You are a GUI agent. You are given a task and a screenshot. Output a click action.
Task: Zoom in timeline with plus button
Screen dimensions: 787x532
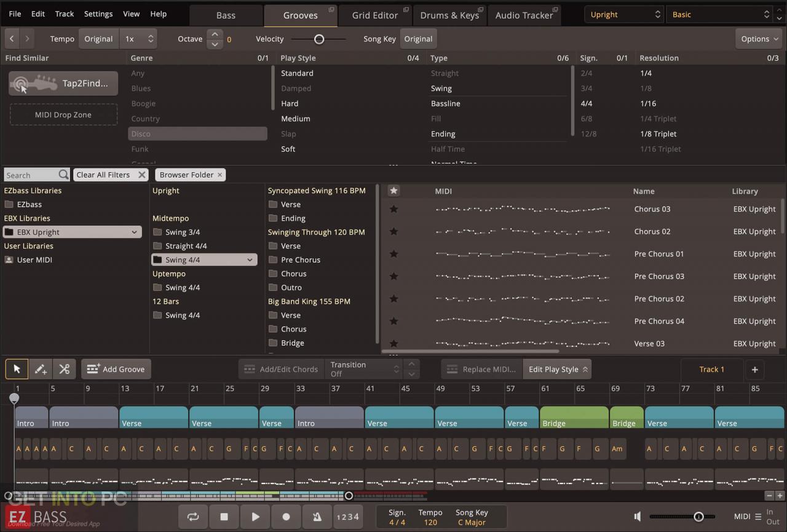(x=780, y=496)
